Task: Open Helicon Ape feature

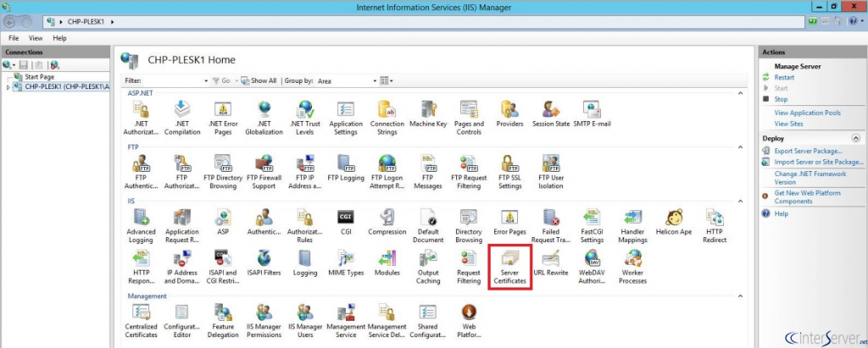Action: click(674, 223)
